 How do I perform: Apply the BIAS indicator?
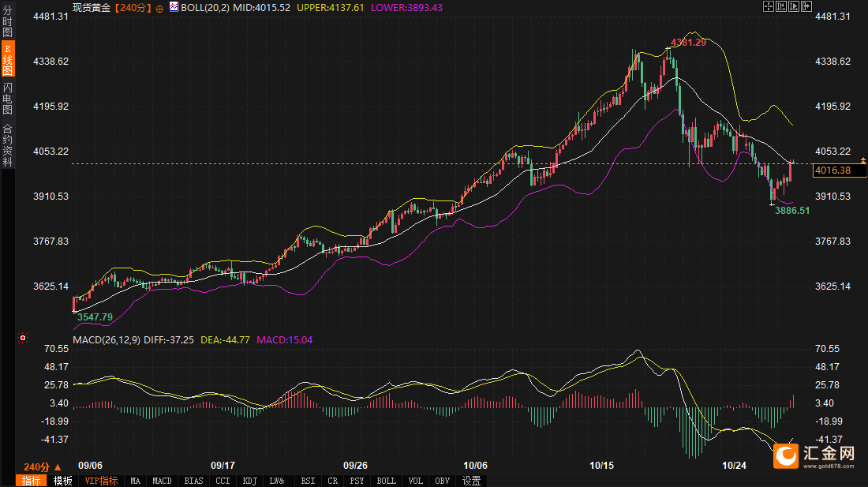tap(194, 481)
